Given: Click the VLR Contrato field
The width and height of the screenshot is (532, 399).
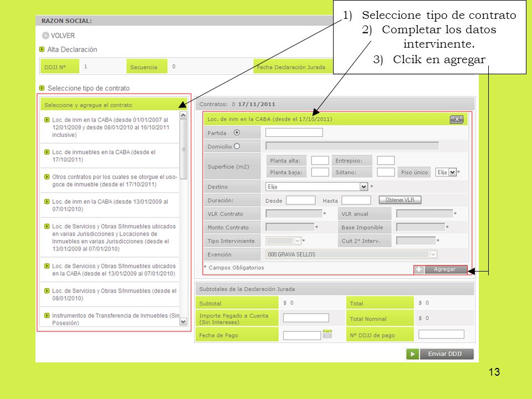Looking at the screenshot, I should (x=294, y=214).
